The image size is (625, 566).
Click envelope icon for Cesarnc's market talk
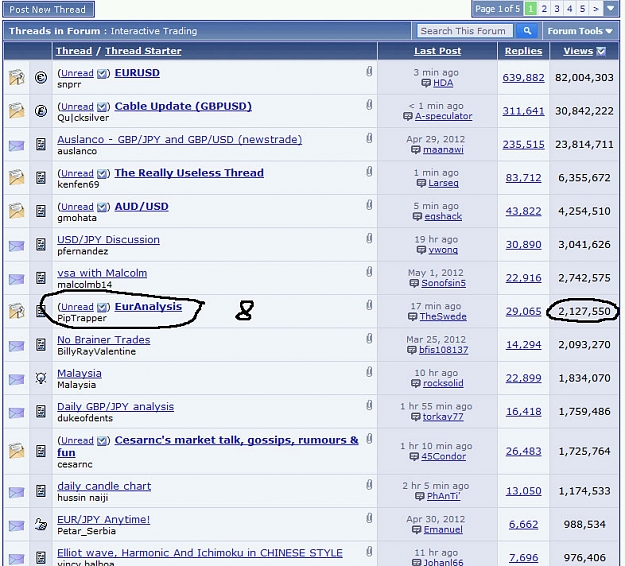tap(16, 451)
